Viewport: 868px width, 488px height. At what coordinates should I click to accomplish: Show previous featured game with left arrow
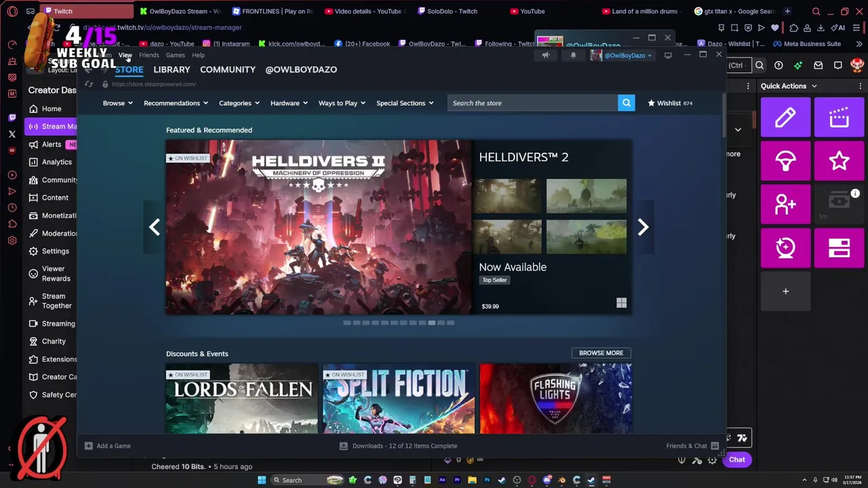click(155, 227)
